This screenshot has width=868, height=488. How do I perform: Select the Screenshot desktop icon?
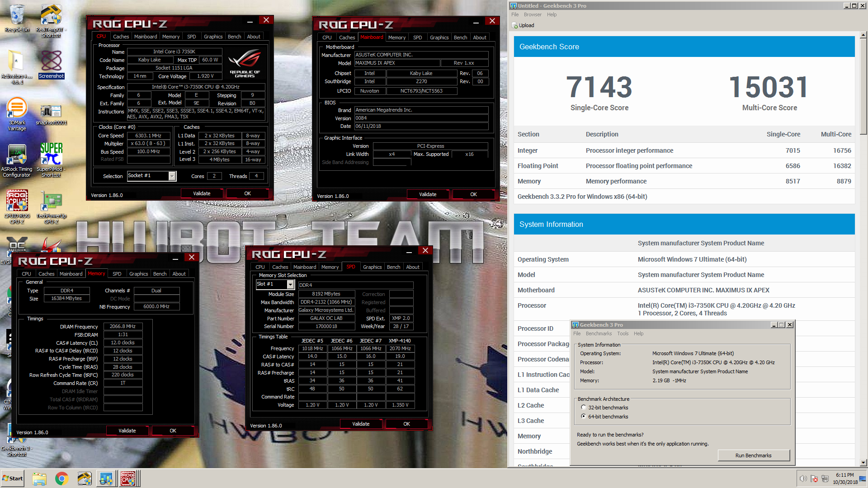51,64
